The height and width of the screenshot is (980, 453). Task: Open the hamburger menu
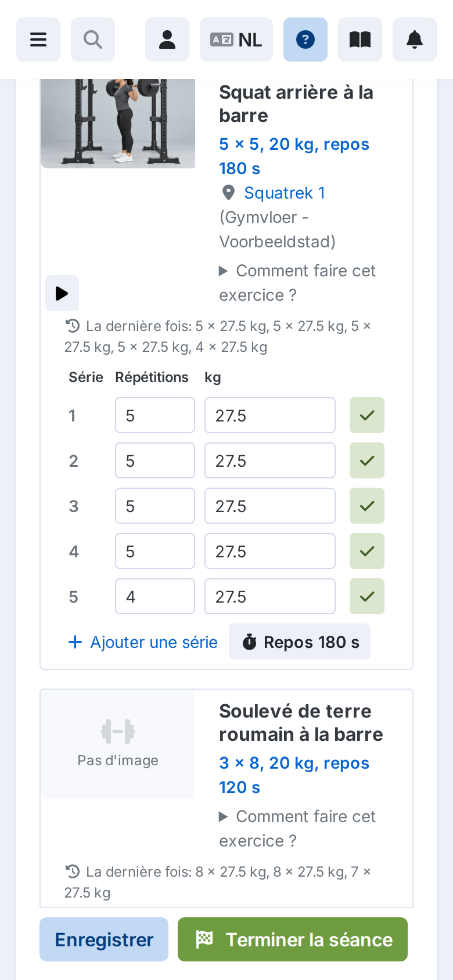coord(38,39)
